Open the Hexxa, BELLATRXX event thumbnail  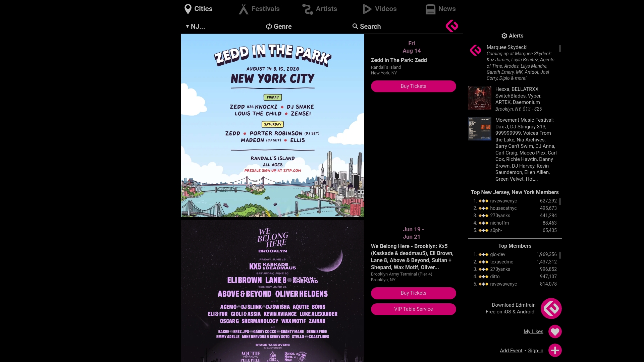tap(480, 98)
